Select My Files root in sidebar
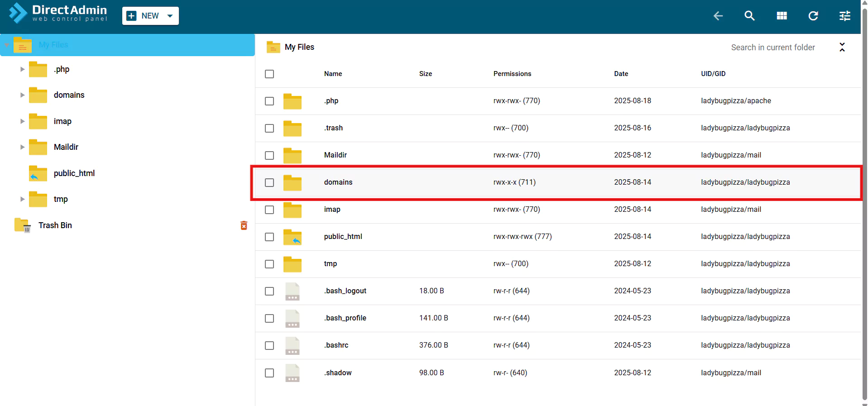The height and width of the screenshot is (406, 868). [128, 45]
